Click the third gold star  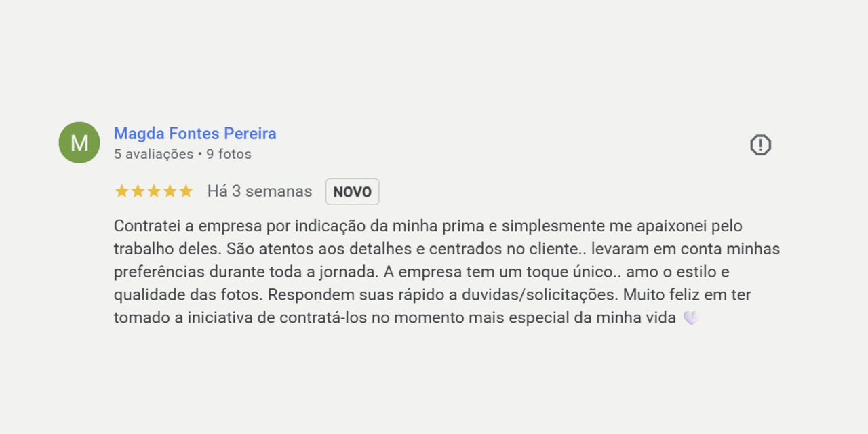click(x=154, y=191)
